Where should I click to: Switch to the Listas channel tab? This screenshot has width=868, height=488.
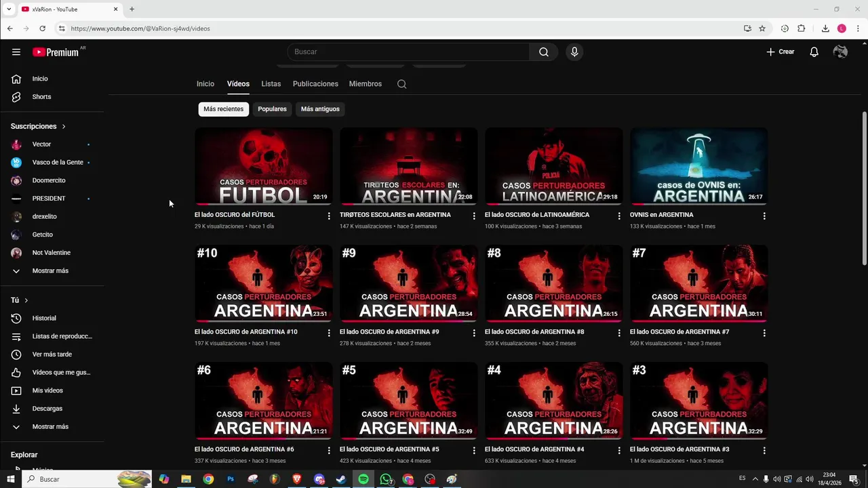pyautogui.click(x=271, y=84)
